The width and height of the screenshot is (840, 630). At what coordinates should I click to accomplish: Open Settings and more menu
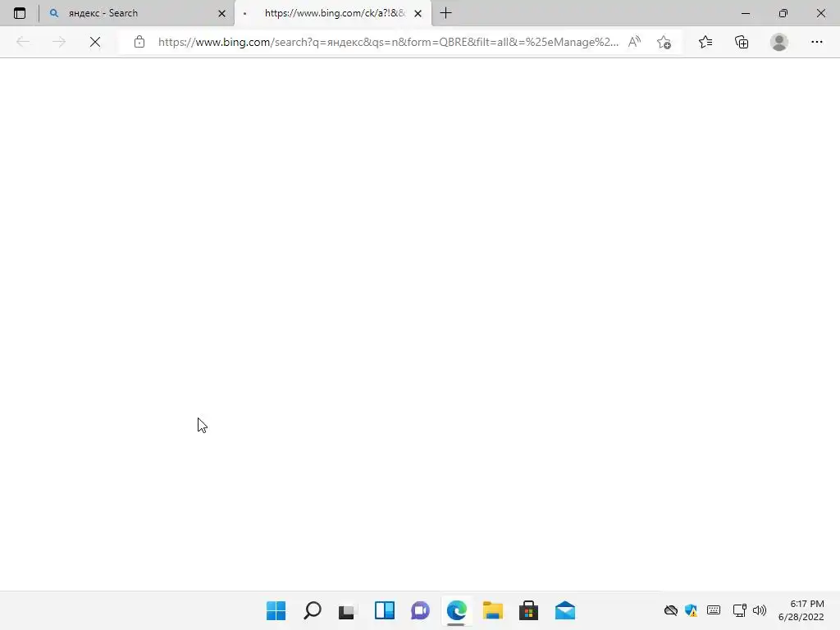[x=816, y=42]
